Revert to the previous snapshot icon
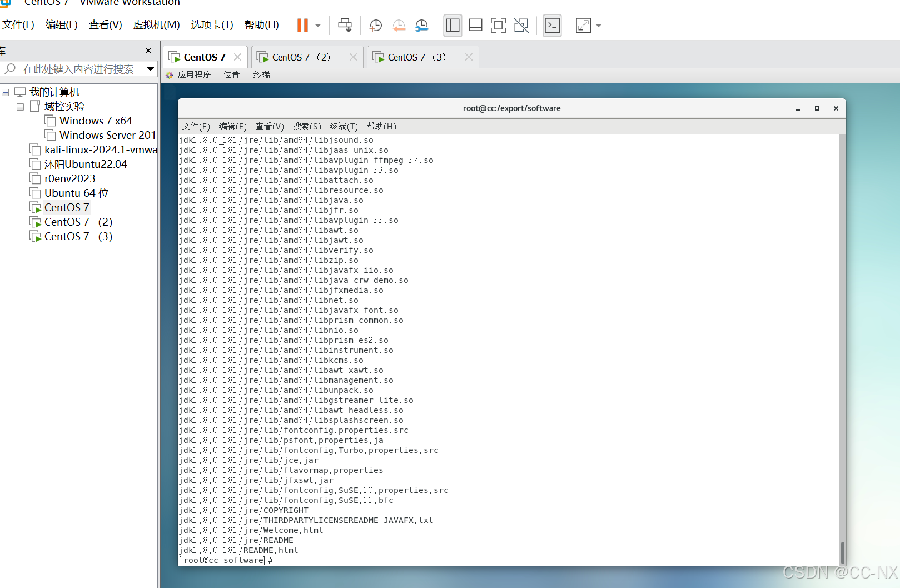The height and width of the screenshot is (588, 900). 399,25
